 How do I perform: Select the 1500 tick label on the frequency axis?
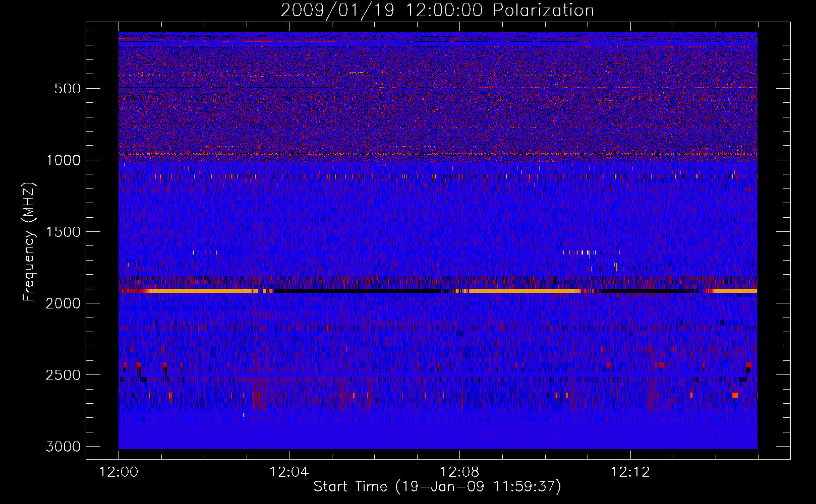63,232
